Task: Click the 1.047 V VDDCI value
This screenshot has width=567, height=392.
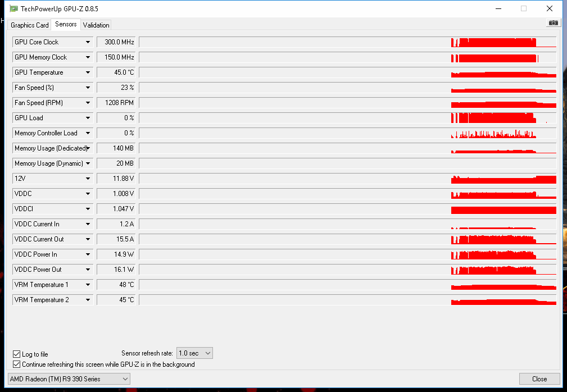Action: tap(116, 209)
